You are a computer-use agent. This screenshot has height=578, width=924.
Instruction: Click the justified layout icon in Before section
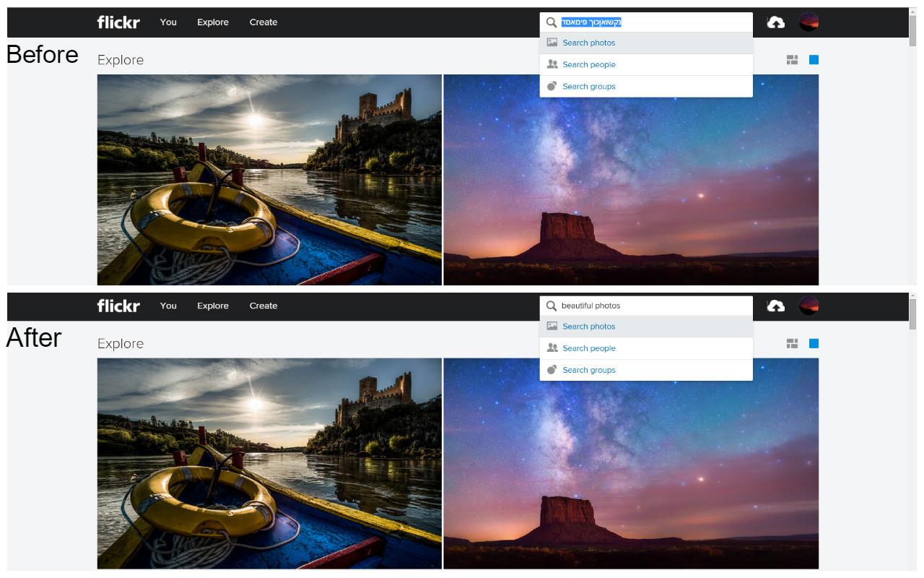792,60
